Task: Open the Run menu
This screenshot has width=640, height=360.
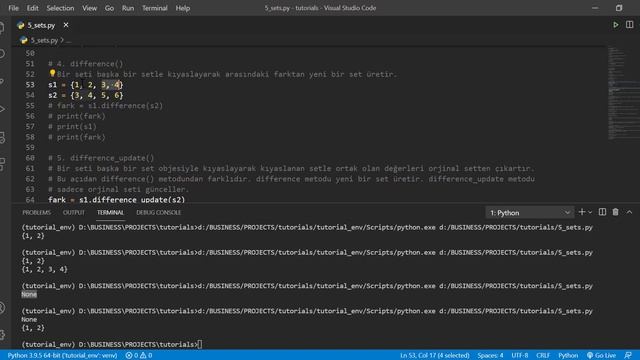Action: pyautogui.click(x=128, y=8)
